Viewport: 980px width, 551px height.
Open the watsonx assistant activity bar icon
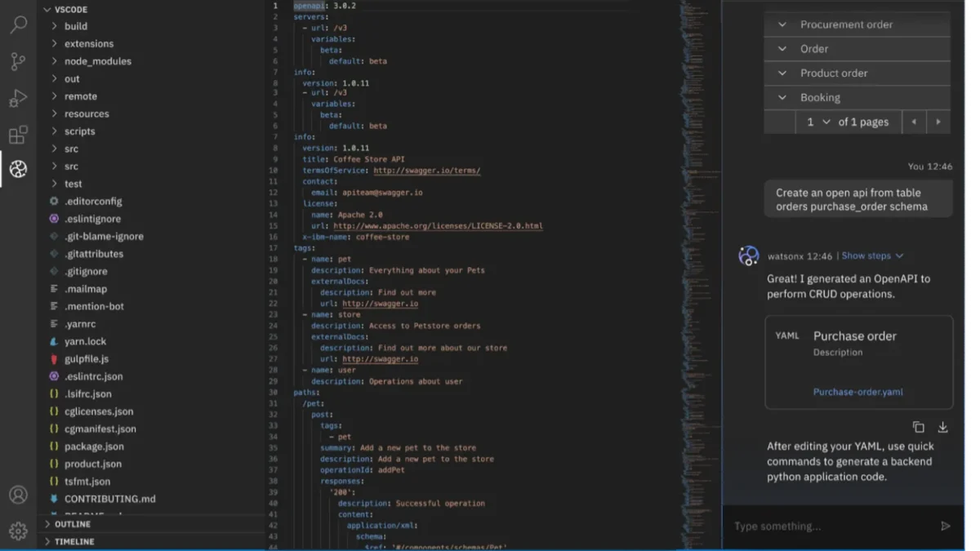tap(18, 169)
